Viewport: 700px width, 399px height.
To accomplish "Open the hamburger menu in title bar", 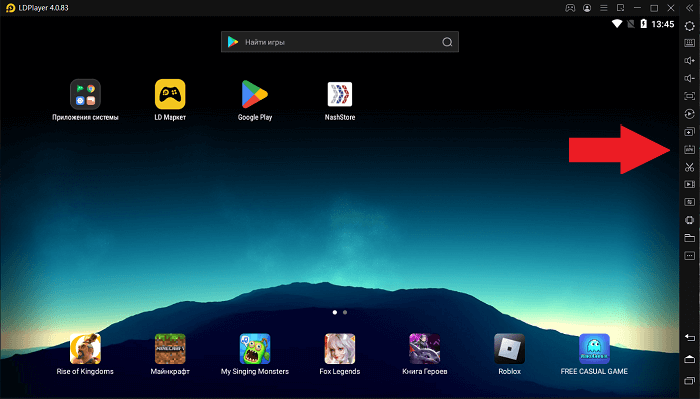I will (x=604, y=8).
